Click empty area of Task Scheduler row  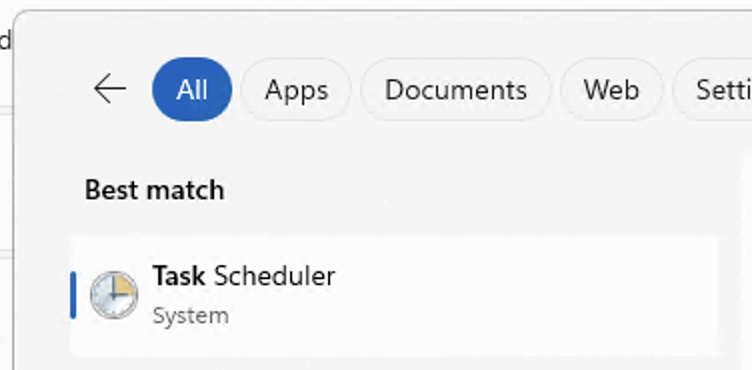click(528, 295)
